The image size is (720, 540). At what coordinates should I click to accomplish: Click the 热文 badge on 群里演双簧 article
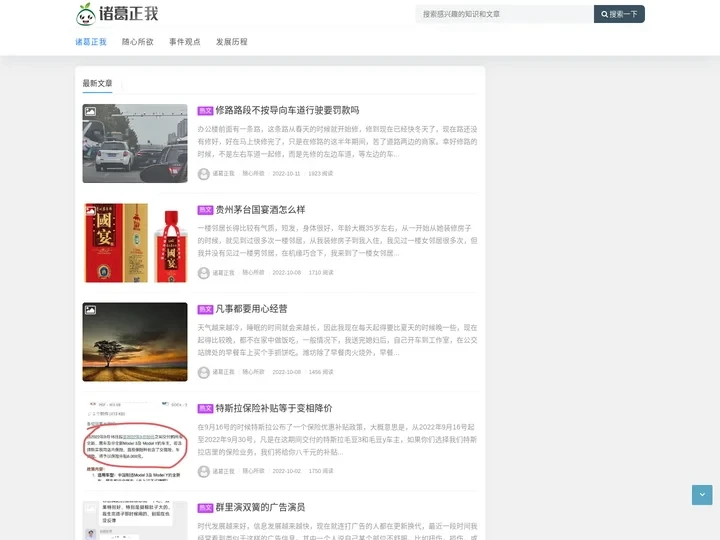click(x=205, y=508)
